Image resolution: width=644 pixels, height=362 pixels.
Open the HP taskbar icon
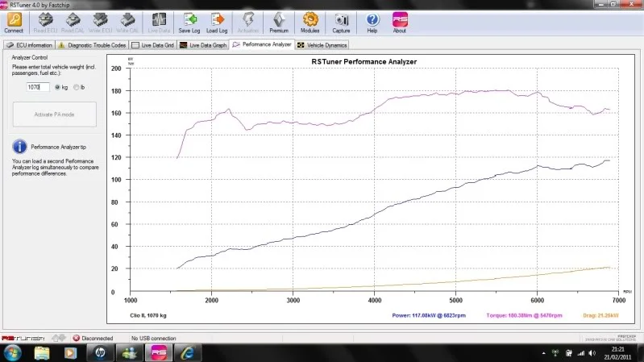pyautogui.click(x=100, y=353)
